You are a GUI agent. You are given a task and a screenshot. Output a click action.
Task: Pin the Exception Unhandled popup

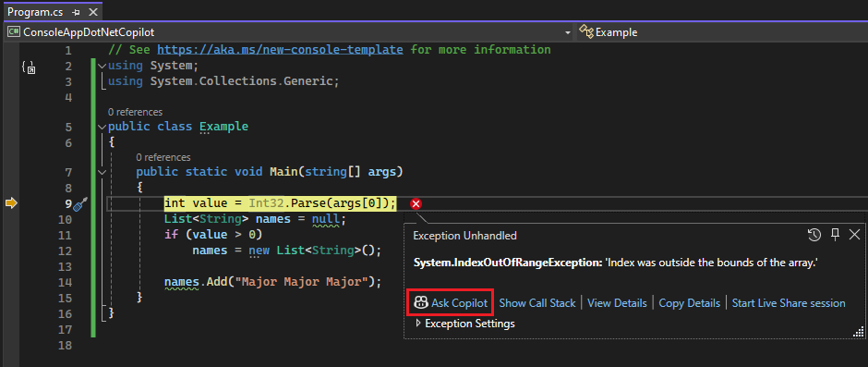pos(836,235)
